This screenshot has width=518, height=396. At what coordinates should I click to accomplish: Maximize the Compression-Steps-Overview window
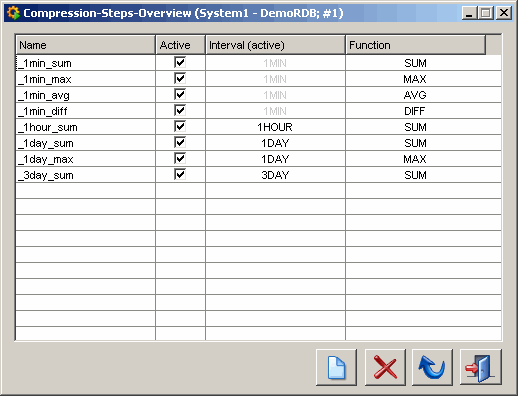tap(486, 13)
